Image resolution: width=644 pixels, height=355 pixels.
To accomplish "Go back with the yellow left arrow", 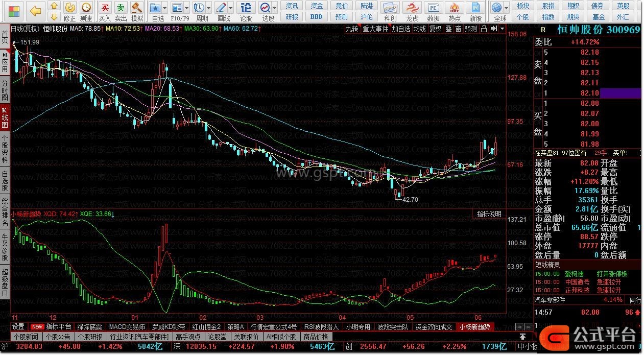I will [x=35, y=11].
